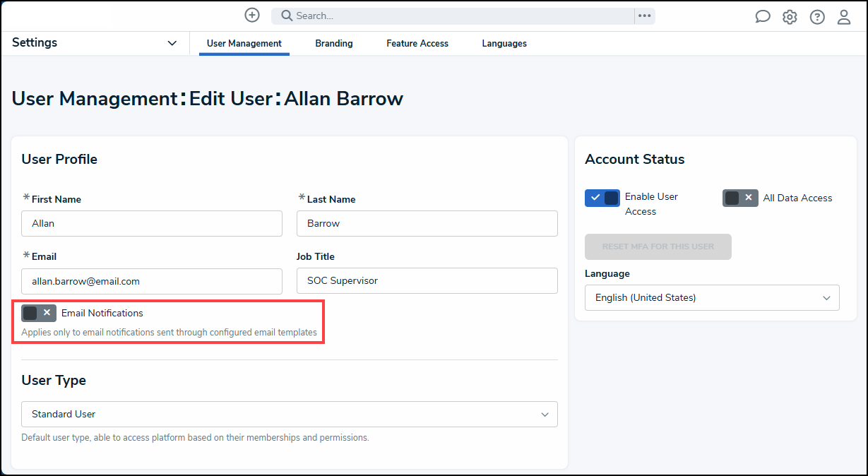Click the plus create icon
The width and height of the screenshot is (868, 476).
click(252, 15)
